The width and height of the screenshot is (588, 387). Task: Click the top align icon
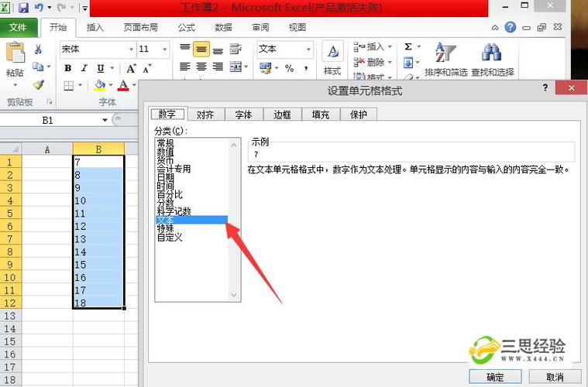click(185, 49)
